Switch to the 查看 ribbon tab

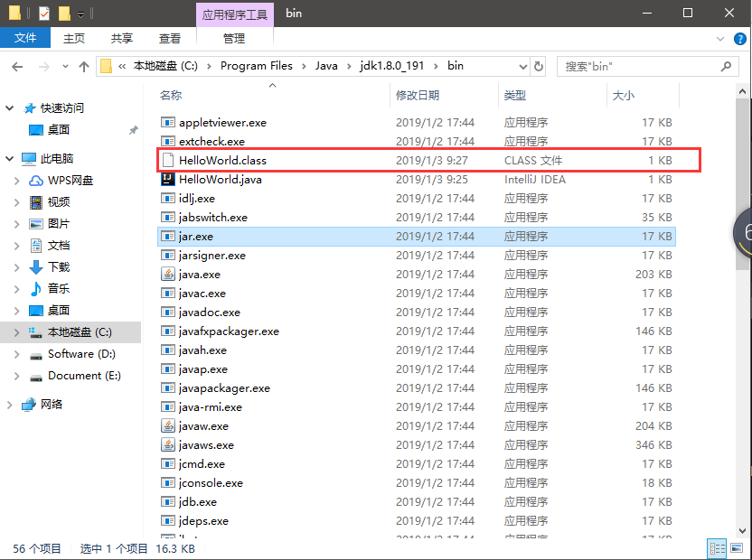coord(172,38)
